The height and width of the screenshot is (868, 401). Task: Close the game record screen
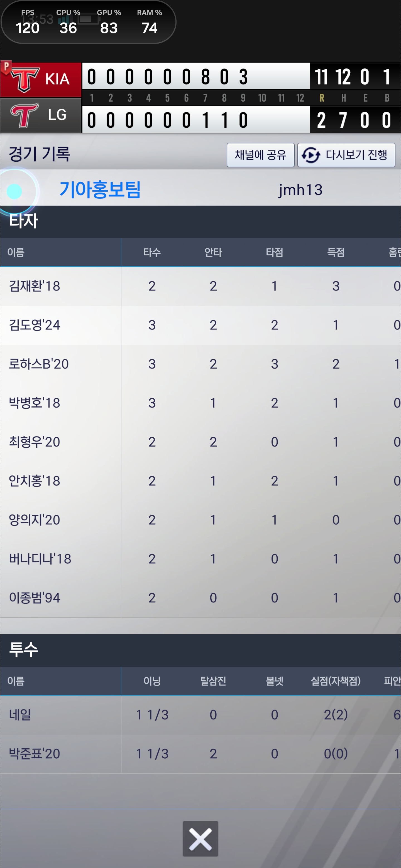point(200,838)
